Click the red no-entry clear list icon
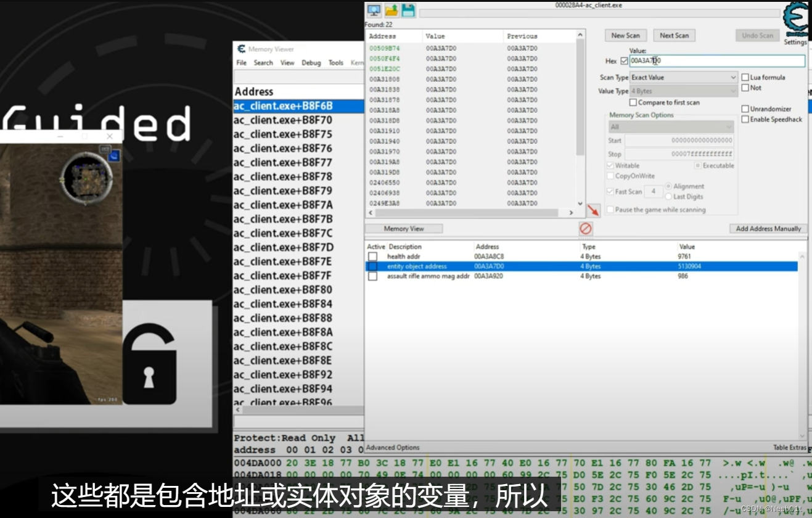Image resolution: width=812 pixels, height=518 pixels. (x=586, y=229)
